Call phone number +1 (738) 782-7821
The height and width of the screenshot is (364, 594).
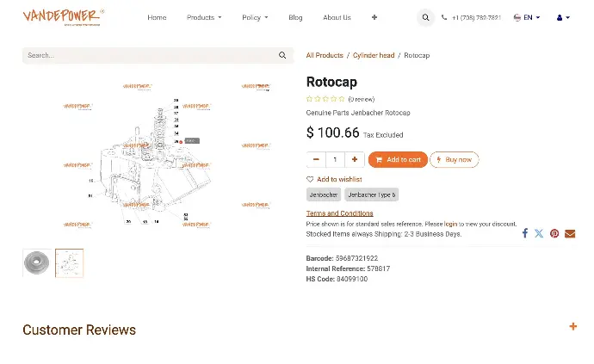pyautogui.click(x=477, y=17)
